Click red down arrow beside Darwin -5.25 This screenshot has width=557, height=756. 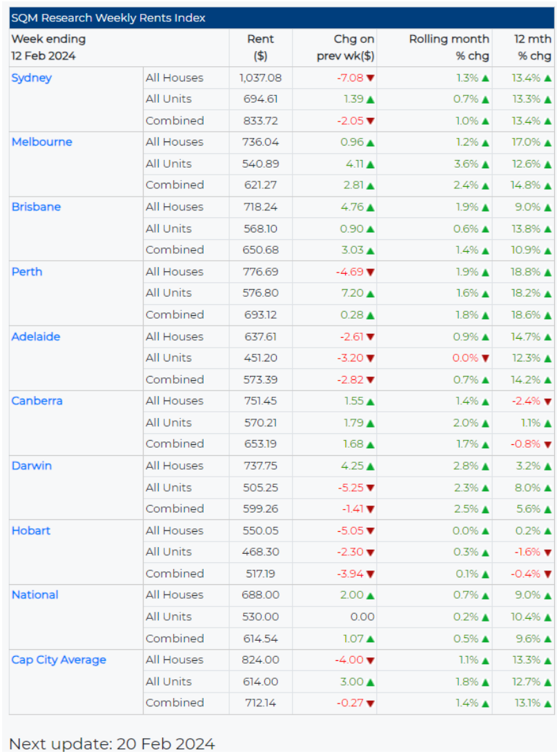(371, 488)
